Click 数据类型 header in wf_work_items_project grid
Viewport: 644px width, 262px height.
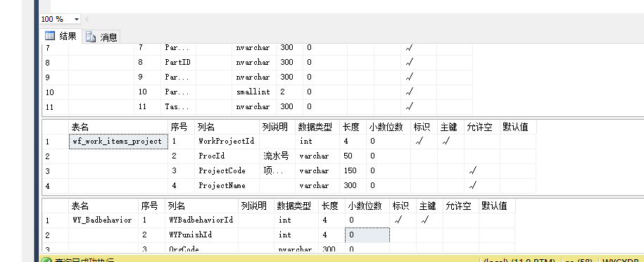(x=317, y=127)
